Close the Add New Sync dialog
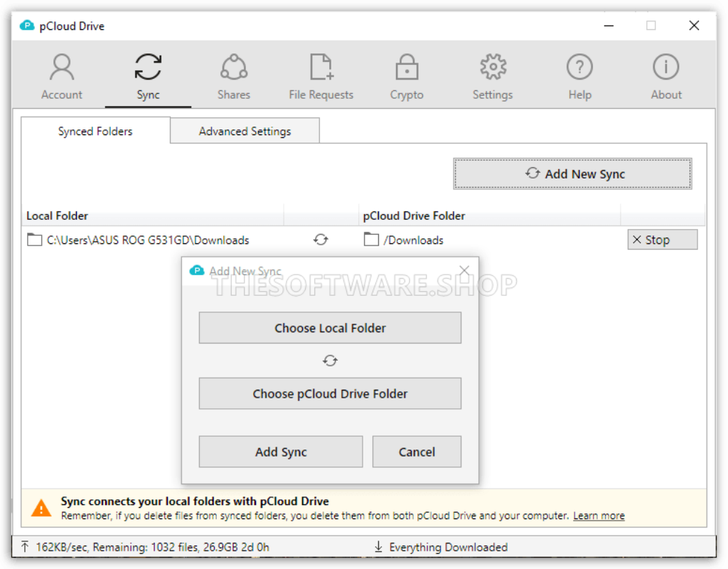 click(x=464, y=270)
